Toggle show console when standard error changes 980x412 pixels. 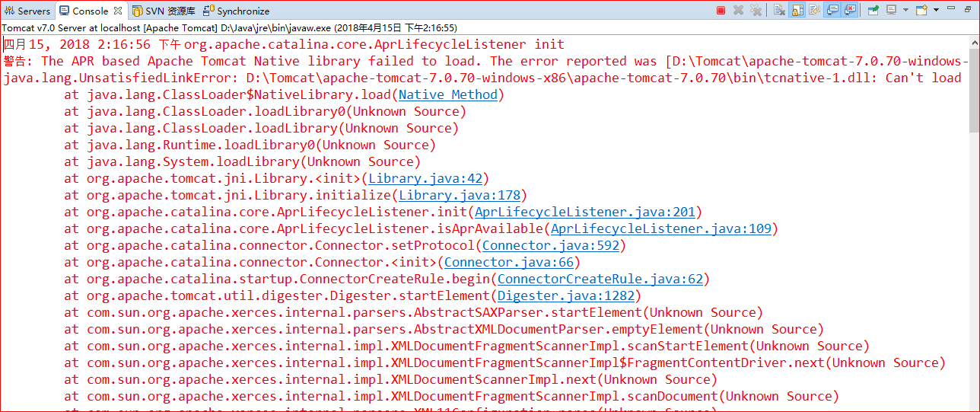pyautogui.click(x=849, y=10)
